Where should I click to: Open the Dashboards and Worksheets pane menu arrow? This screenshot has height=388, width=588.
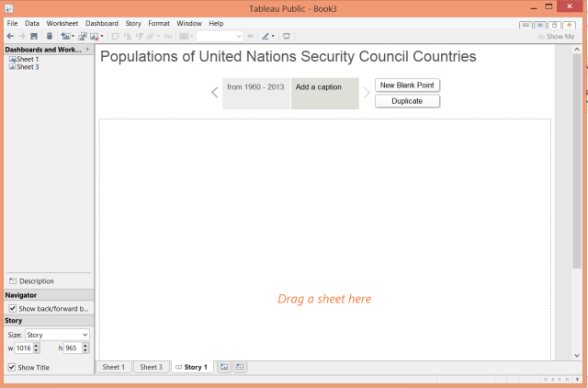tap(87, 49)
